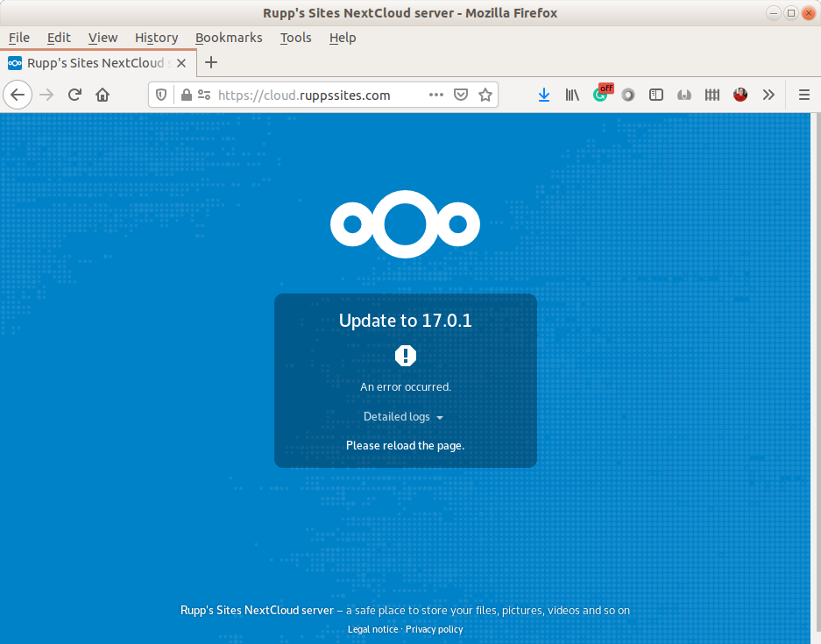
Task: Open the Tools menu
Action: pyautogui.click(x=296, y=38)
